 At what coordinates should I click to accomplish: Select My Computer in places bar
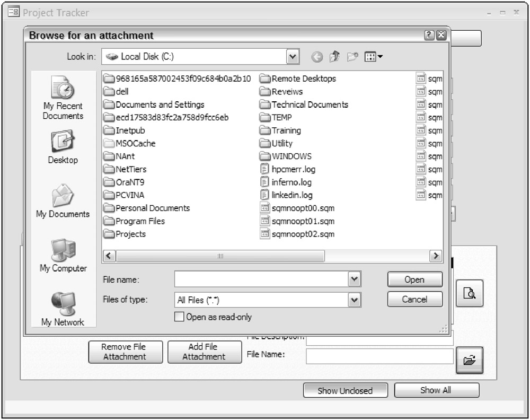pyautogui.click(x=63, y=255)
